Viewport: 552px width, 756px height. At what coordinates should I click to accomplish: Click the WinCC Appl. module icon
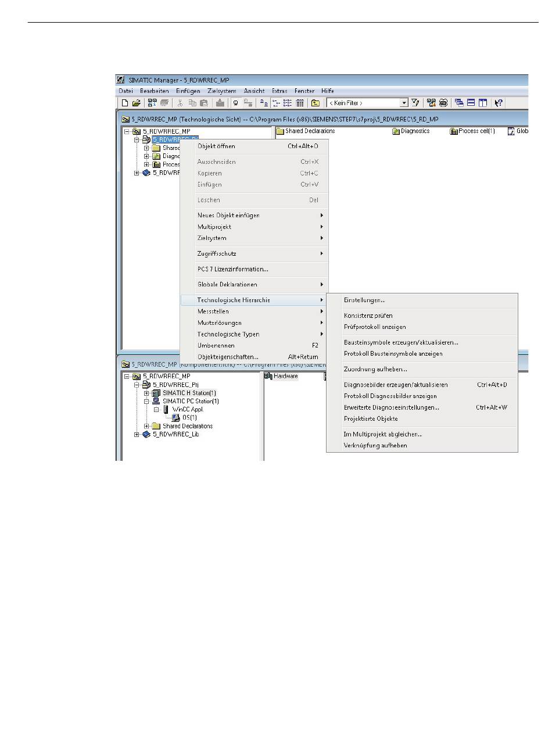click(x=166, y=410)
